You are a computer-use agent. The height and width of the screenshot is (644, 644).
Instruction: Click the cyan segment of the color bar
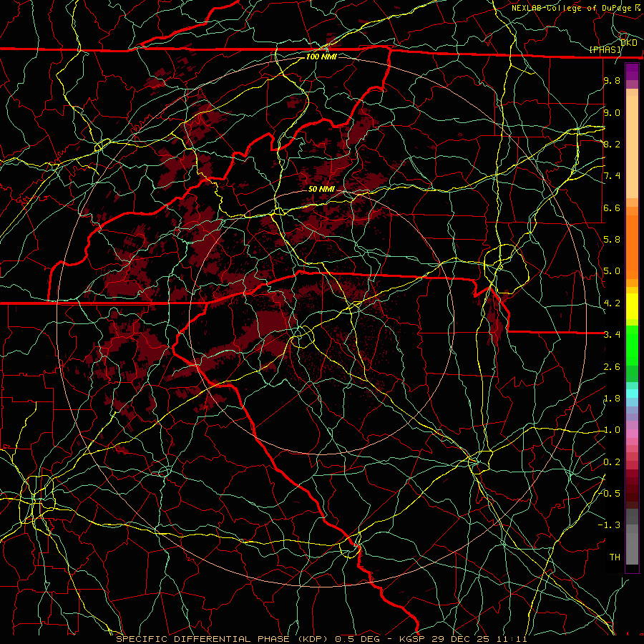pyautogui.click(x=632, y=393)
